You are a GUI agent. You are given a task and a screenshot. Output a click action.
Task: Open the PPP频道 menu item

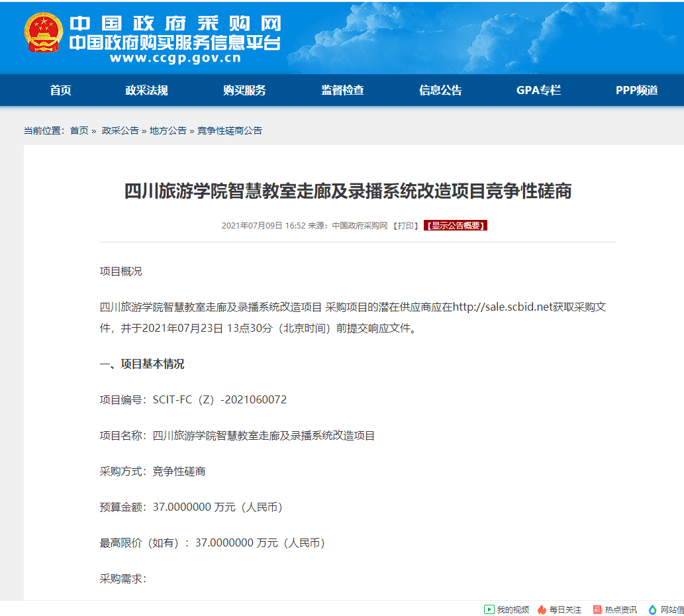(636, 90)
